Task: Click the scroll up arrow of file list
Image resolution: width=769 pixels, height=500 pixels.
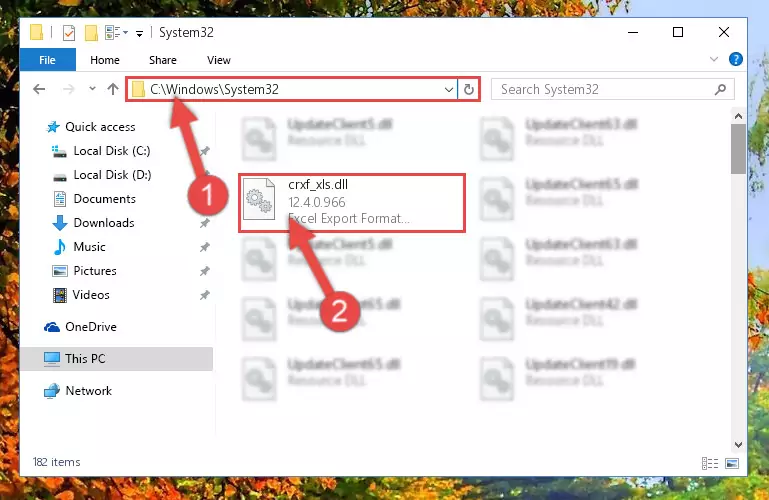Action: click(738, 116)
